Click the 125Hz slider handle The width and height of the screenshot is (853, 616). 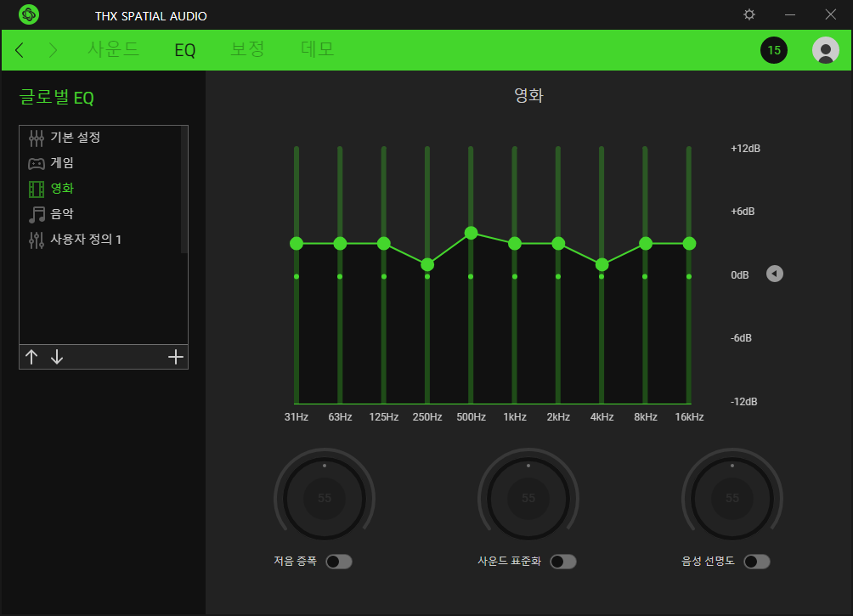coord(383,244)
